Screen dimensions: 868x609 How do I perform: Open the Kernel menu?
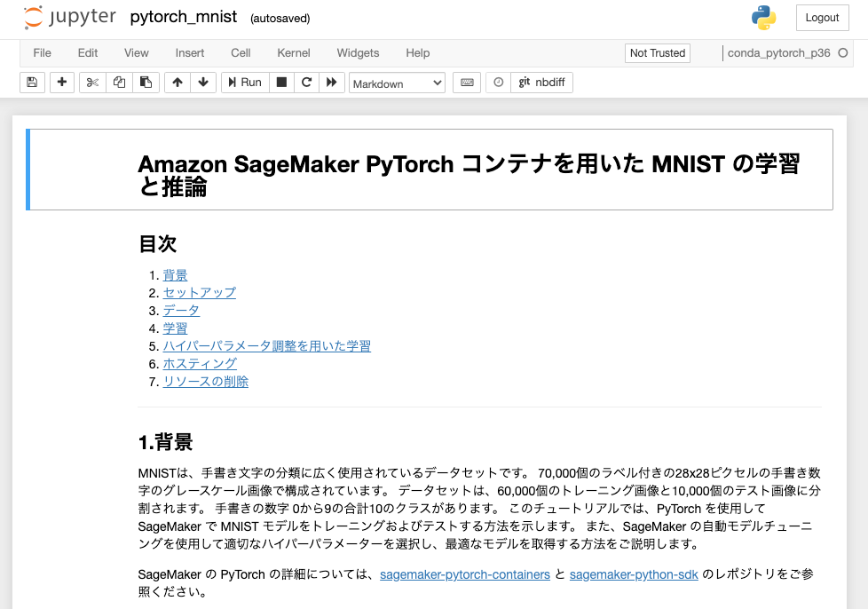click(x=294, y=53)
